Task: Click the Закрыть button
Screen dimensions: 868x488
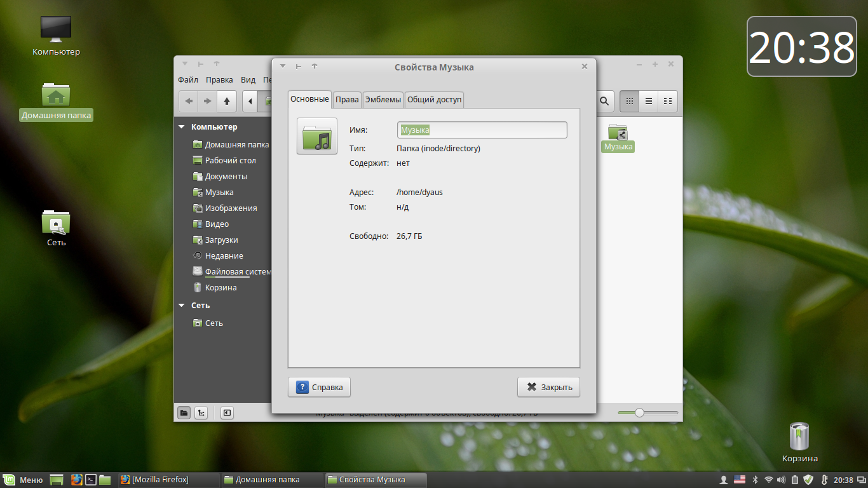Action: (548, 387)
